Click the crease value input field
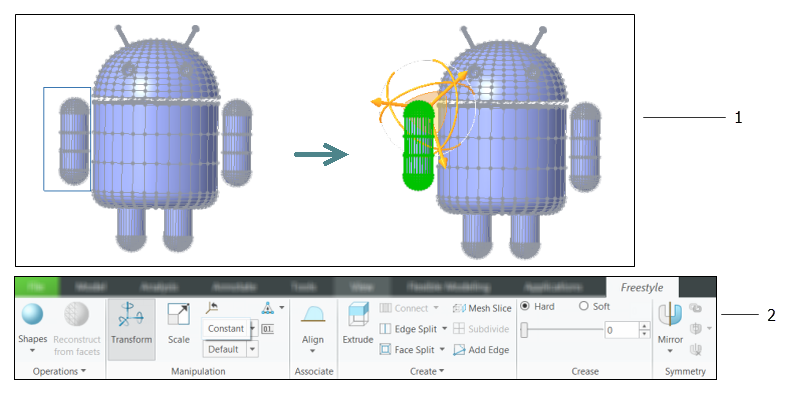The height and width of the screenshot is (402, 802). [621, 330]
